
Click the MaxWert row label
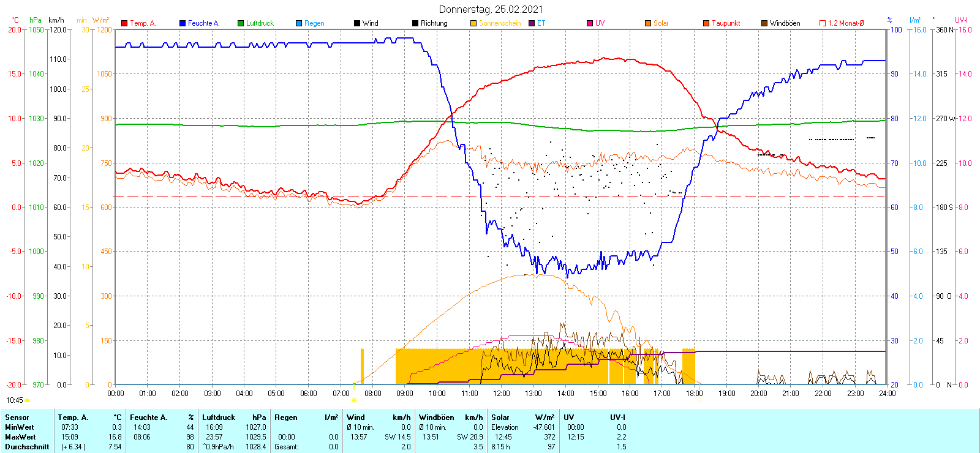tap(20, 437)
